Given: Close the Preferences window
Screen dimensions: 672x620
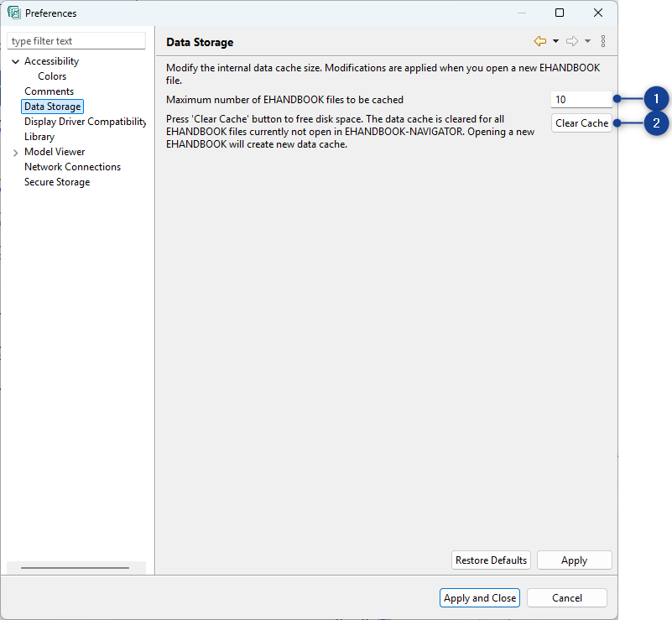Looking at the screenshot, I should (598, 13).
